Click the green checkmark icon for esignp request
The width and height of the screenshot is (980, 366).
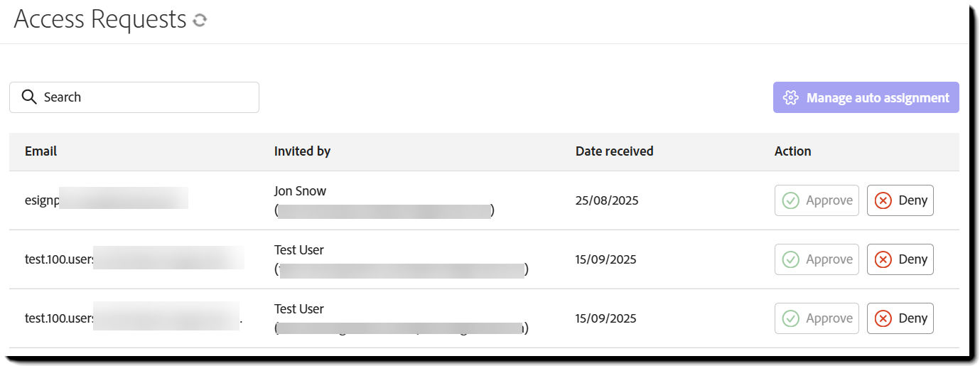point(790,200)
